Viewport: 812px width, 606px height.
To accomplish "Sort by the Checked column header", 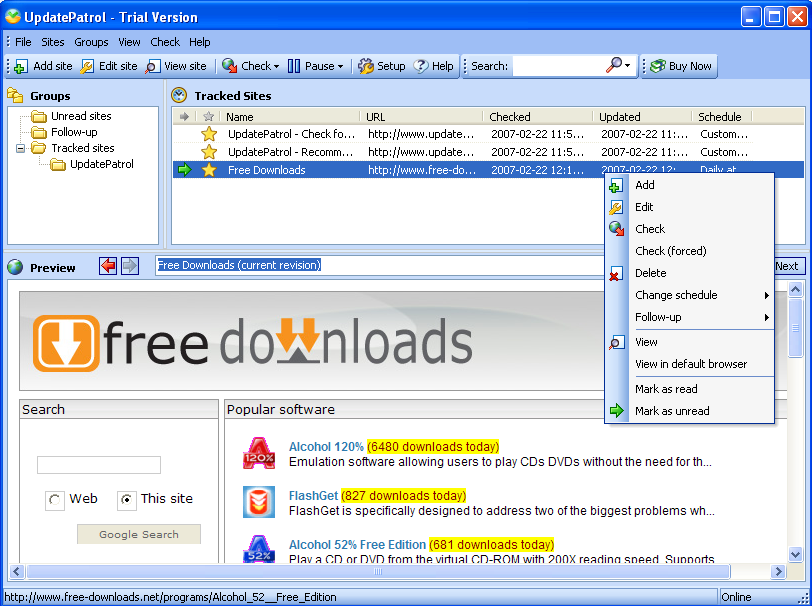I will pyautogui.click(x=537, y=117).
